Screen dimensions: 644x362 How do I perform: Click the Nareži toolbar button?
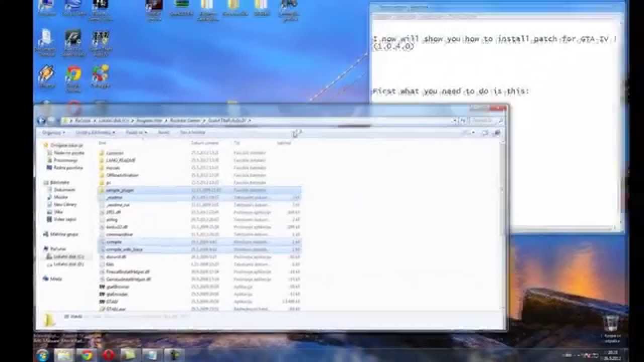click(164, 133)
